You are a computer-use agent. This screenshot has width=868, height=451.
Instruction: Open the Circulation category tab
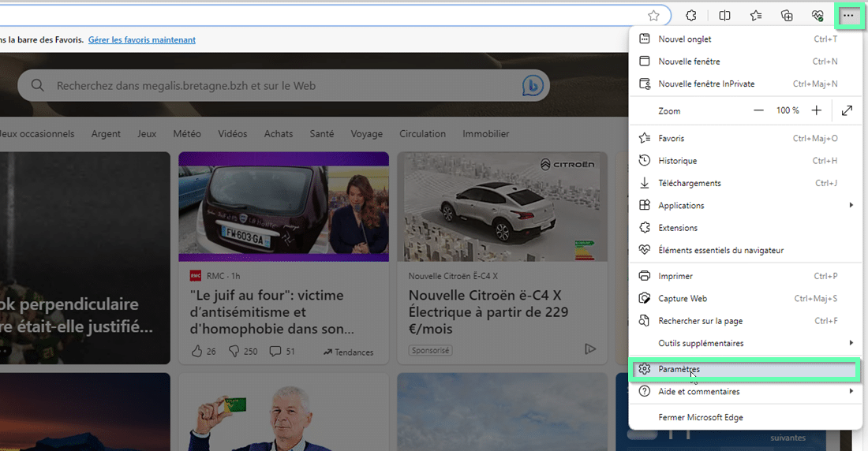coord(422,134)
